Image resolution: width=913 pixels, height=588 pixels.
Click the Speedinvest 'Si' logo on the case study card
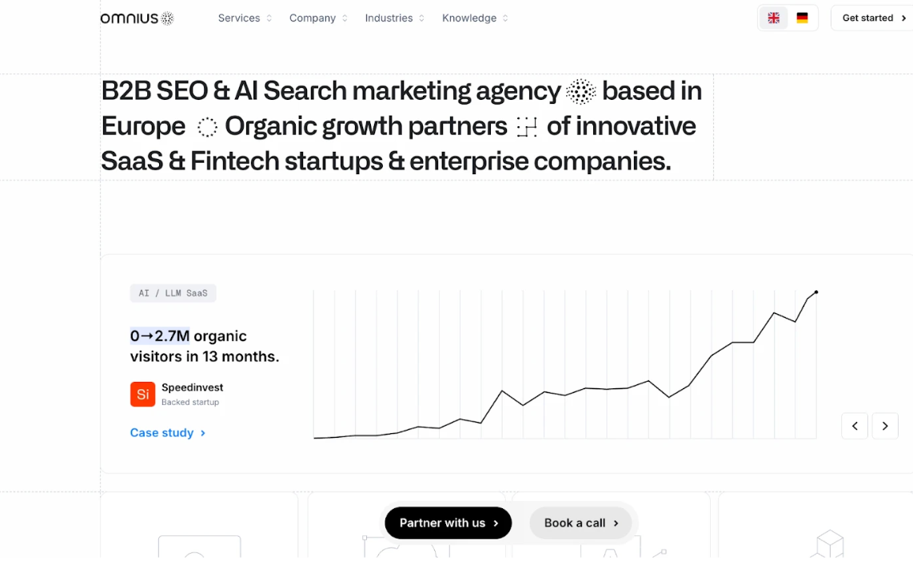[142, 394]
